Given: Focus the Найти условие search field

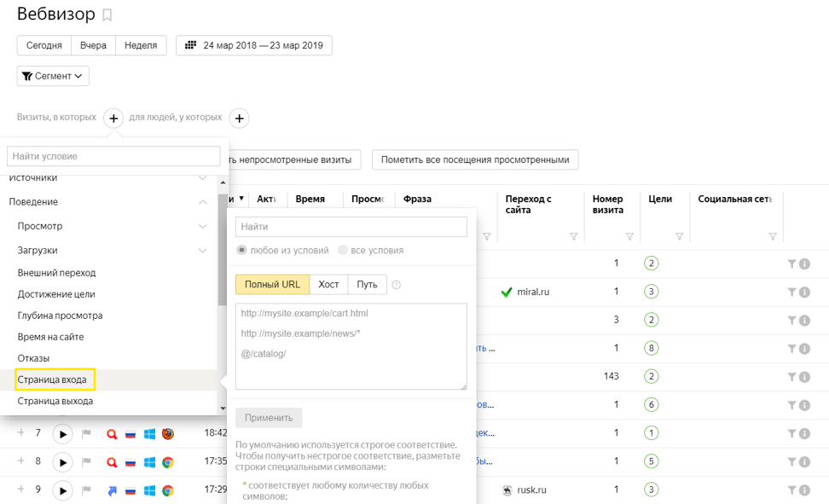Looking at the screenshot, I should [113, 157].
